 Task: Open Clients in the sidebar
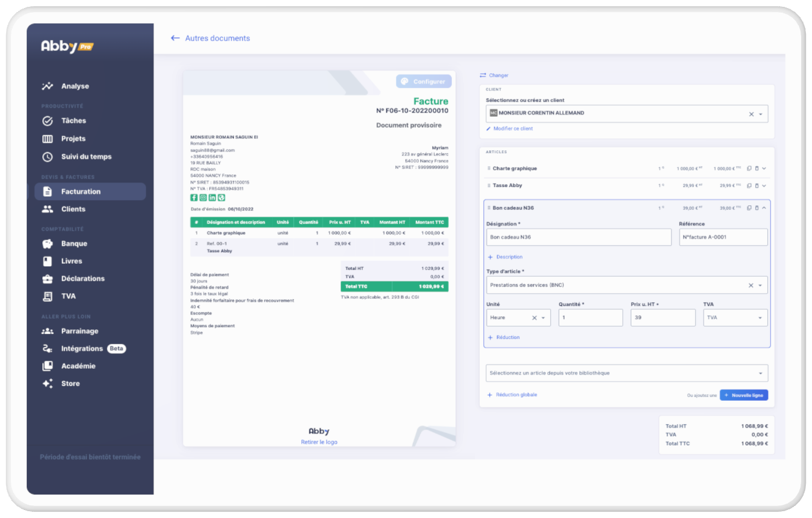[73, 209]
